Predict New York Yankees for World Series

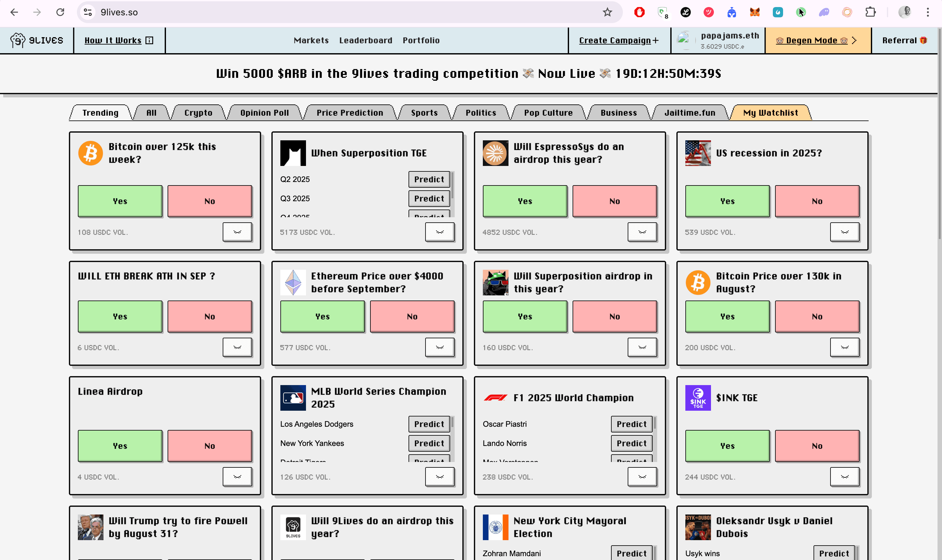(429, 443)
